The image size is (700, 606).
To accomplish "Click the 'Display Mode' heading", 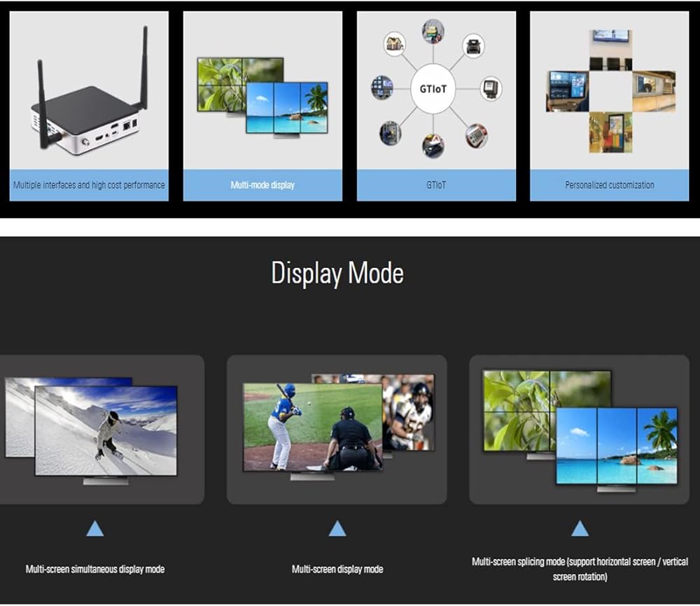I will [x=337, y=273].
